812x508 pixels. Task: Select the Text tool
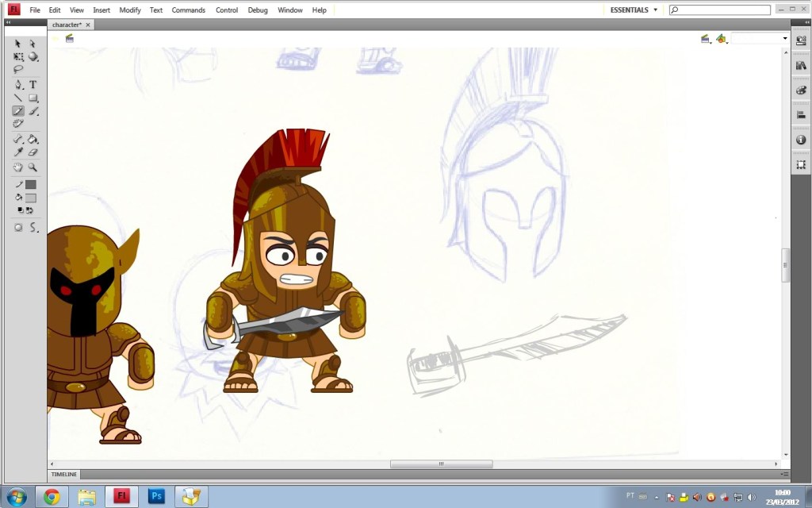pos(33,85)
